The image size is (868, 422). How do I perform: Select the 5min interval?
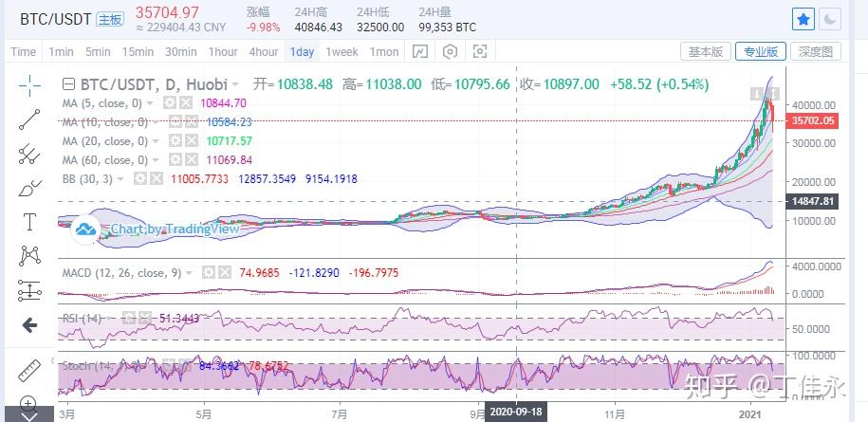98,52
